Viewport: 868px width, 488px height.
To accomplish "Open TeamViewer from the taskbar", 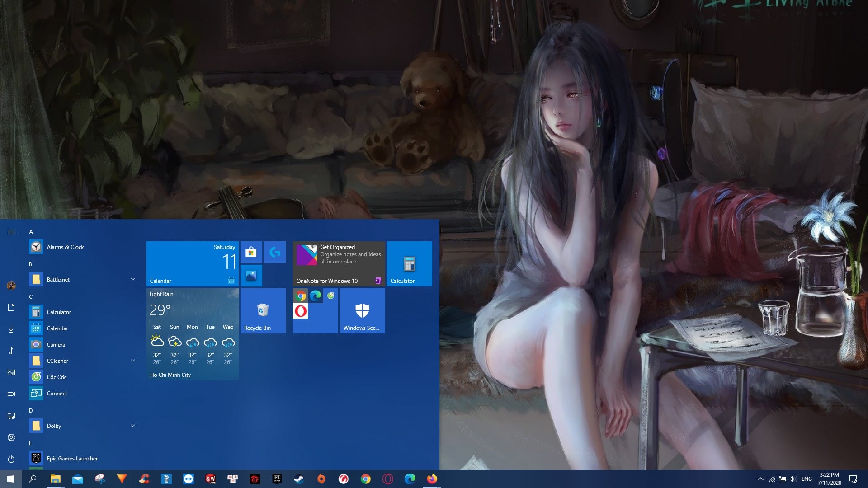I will click(x=189, y=479).
